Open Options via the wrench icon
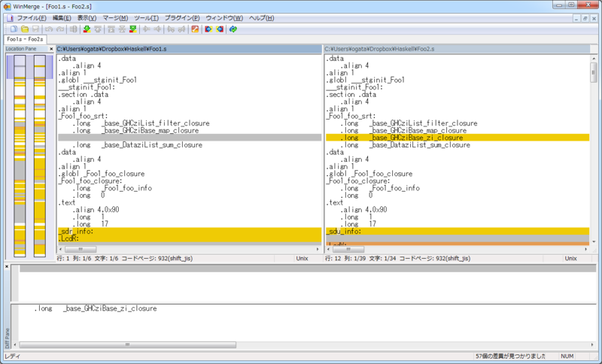602x364 pixels. click(x=195, y=29)
